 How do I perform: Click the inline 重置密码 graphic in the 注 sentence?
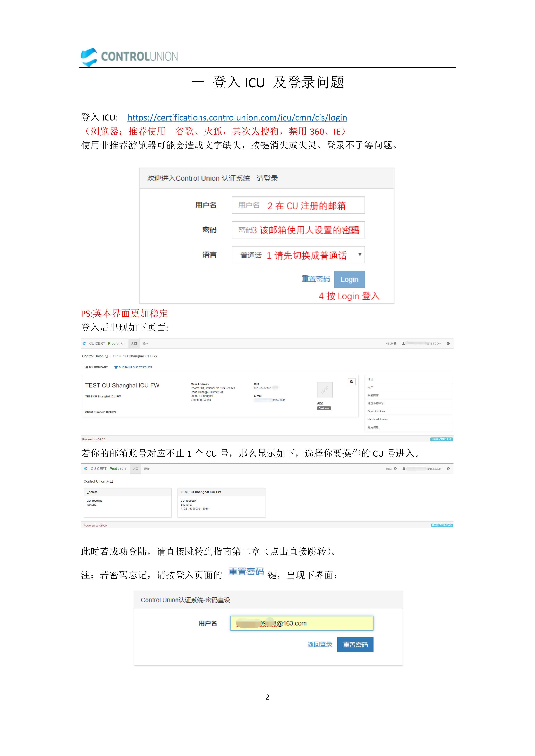tap(246, 572)
